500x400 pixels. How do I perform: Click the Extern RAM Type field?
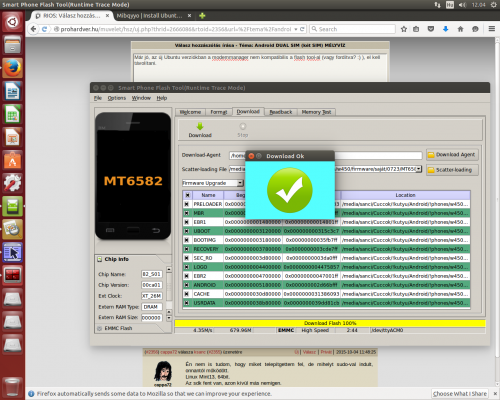pos(152,307)
